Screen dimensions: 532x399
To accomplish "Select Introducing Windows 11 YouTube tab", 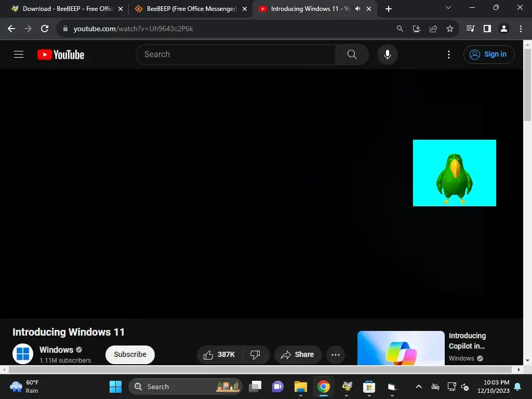I will coord(305,9).
